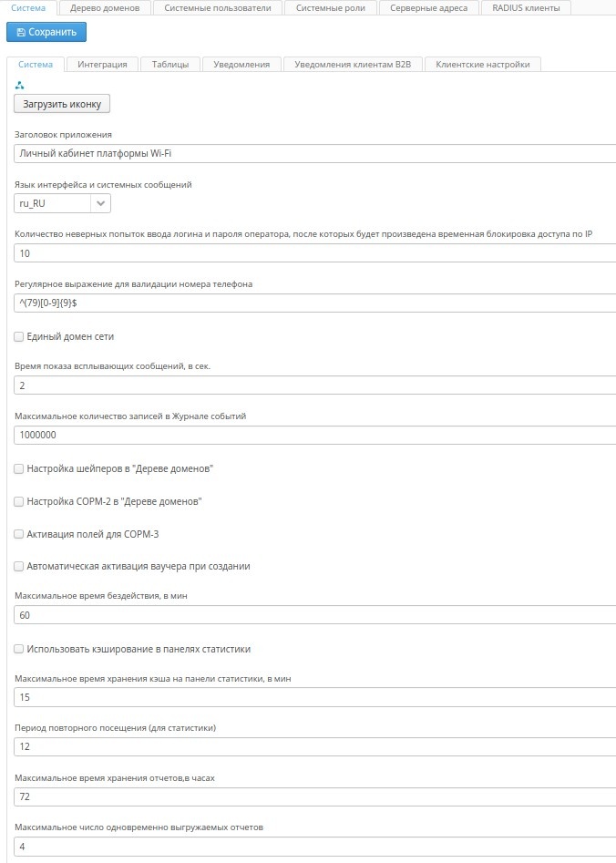Focus the phone validation regex field
This screenshot has width=616, height=863.
pos(314,303)
